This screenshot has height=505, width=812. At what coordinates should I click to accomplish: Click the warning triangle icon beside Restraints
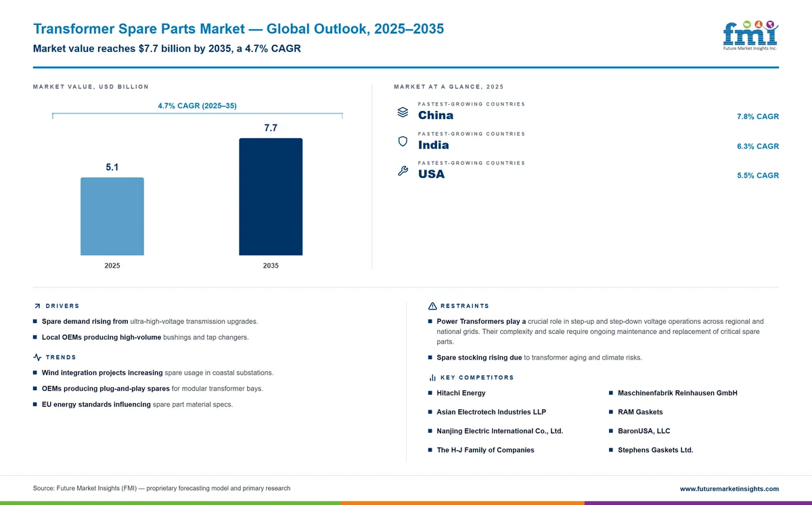point(432,306)
